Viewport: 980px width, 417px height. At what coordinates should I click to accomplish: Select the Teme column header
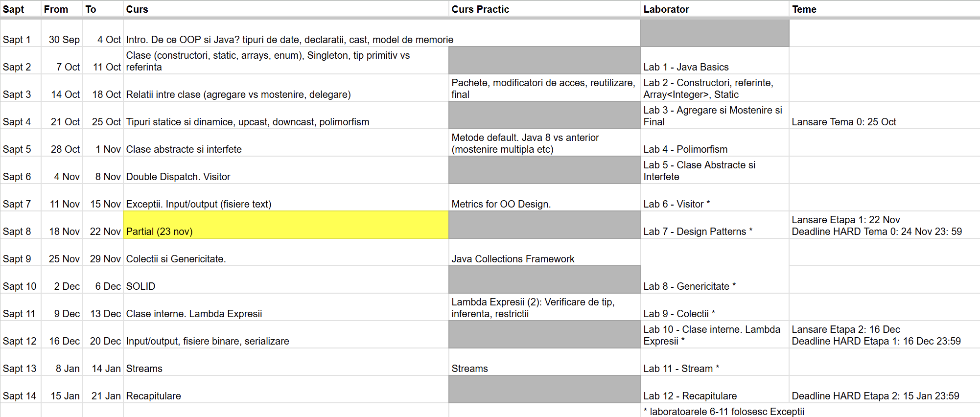[884, 9]
